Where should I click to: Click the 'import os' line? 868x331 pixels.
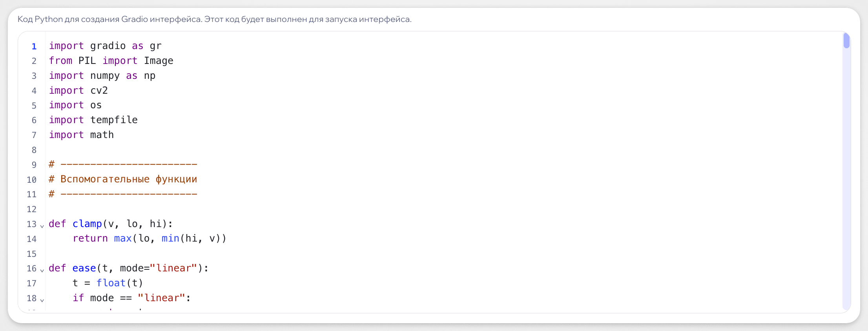[x=75, y=105]
